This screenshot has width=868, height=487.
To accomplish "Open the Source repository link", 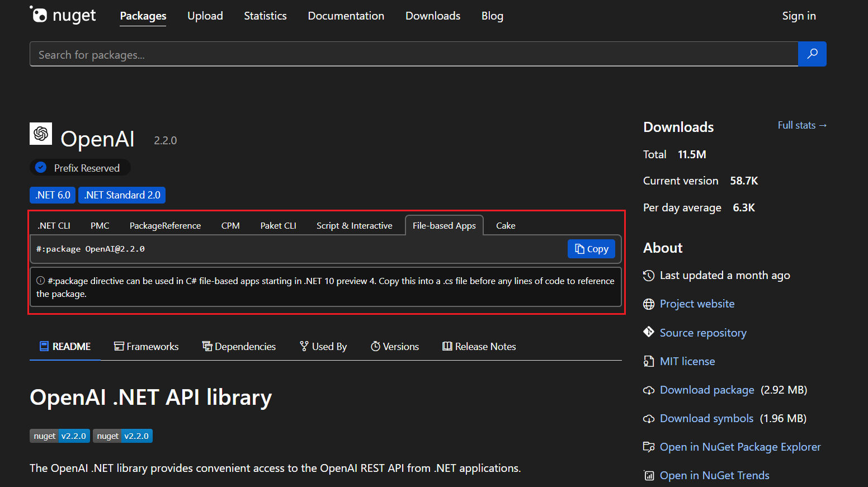I will coord(703,333).
